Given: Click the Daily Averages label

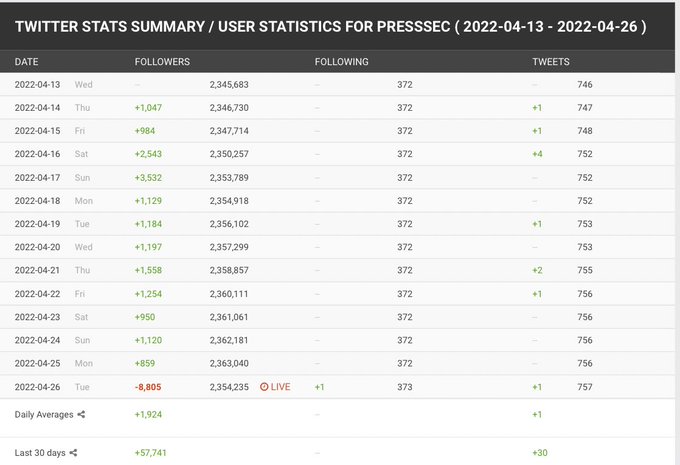Looking at the screenshot, I should coord(43,414).
